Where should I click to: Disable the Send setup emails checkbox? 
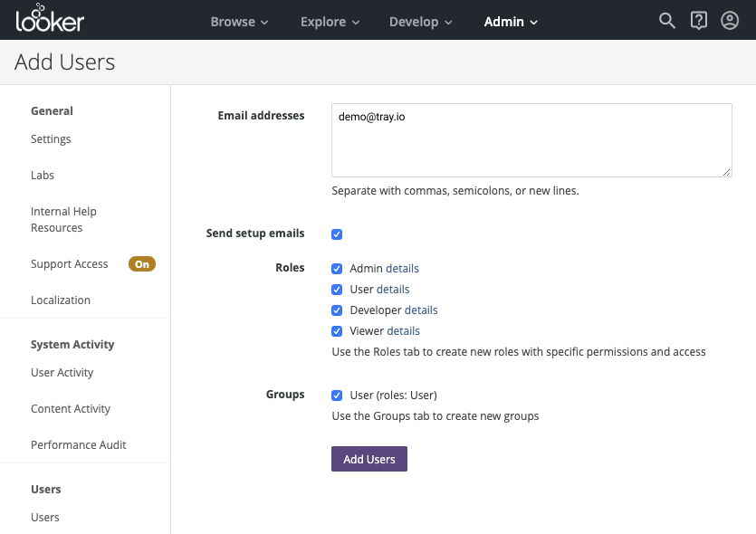(x=337, y=234)
